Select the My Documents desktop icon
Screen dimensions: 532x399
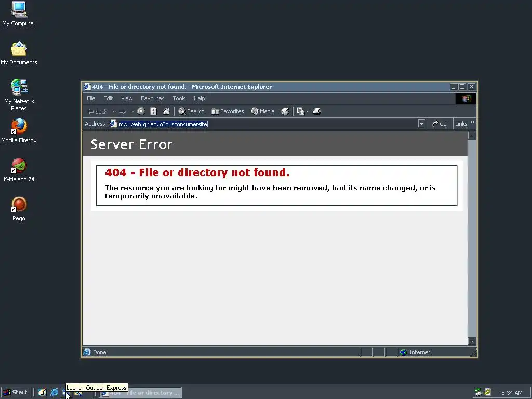click(19, 54)
